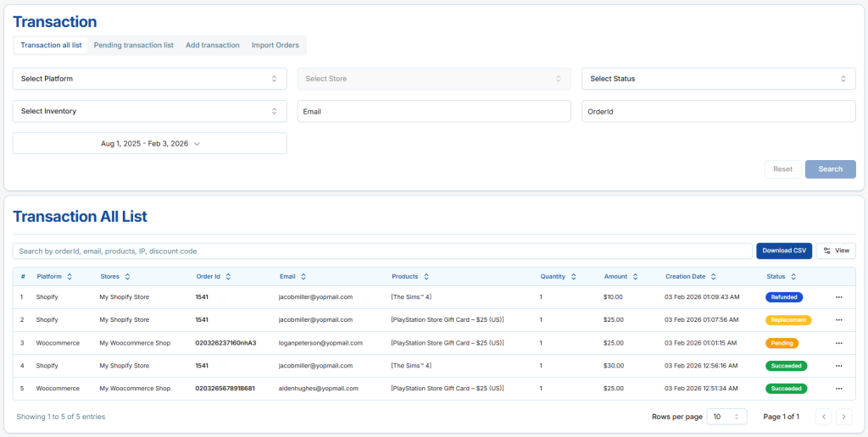
Task: Go to next page using right chevron
Action: (x=843, y=417)
